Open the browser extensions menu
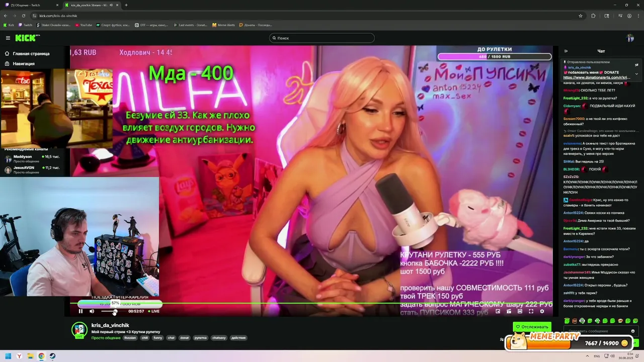Viewport: 644px width, 362px height. (593, 16)
